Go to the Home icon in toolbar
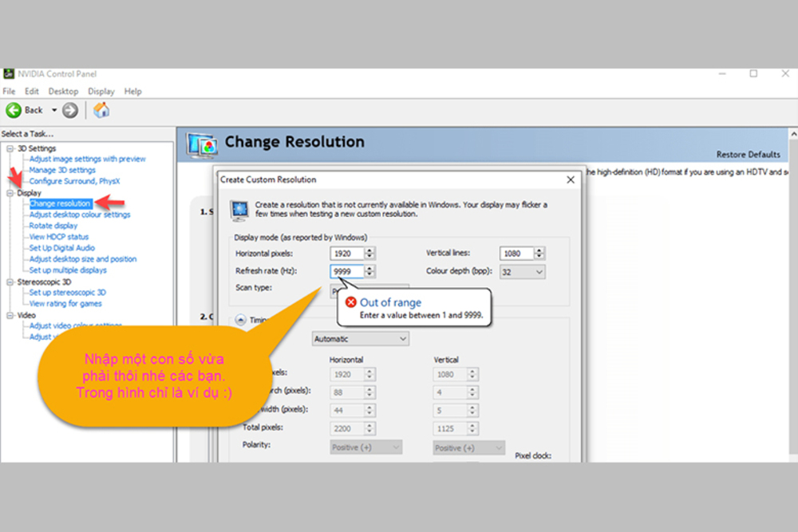Viewport: 798px width, 532px height. click(101, 110)
